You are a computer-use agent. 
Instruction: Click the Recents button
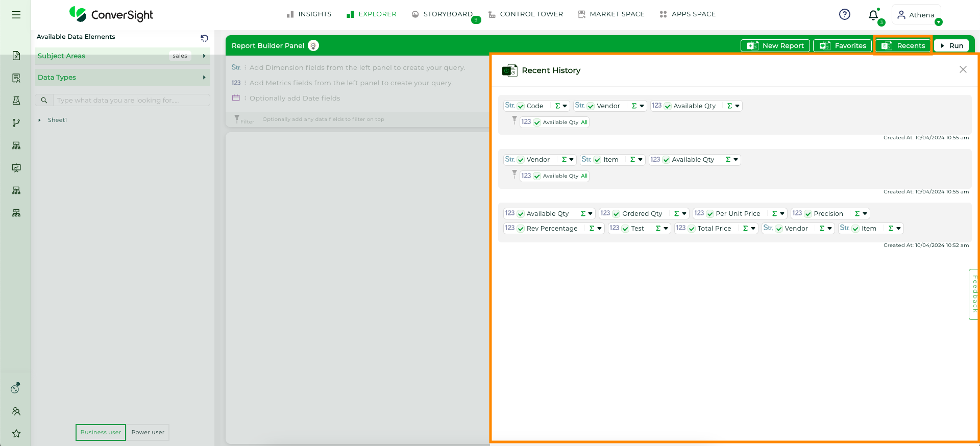pos(903,45)
